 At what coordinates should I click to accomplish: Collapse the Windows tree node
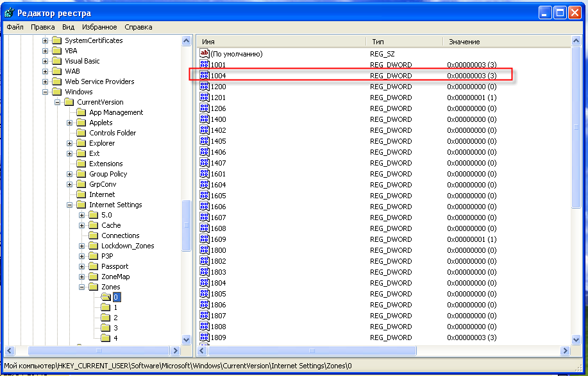45,92
